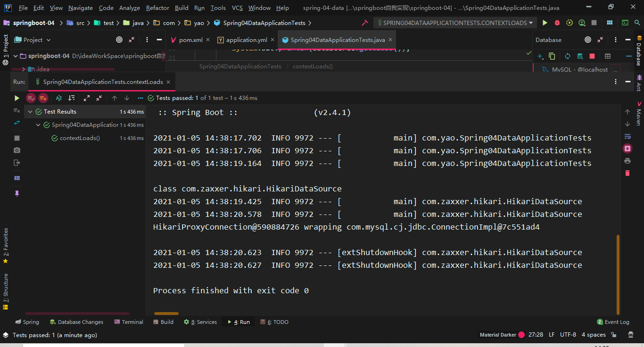Click the console horizontal scrollbar thumb
The width and height of the screenshot is (644, 347).
tap(166, 313)
